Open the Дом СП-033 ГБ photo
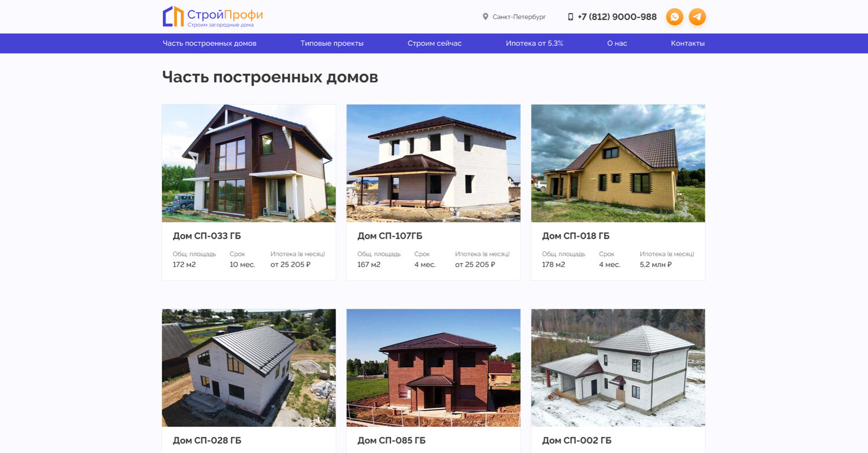This screenshot has height=453, width=868. pyautogui.click(x=249, y=163)
